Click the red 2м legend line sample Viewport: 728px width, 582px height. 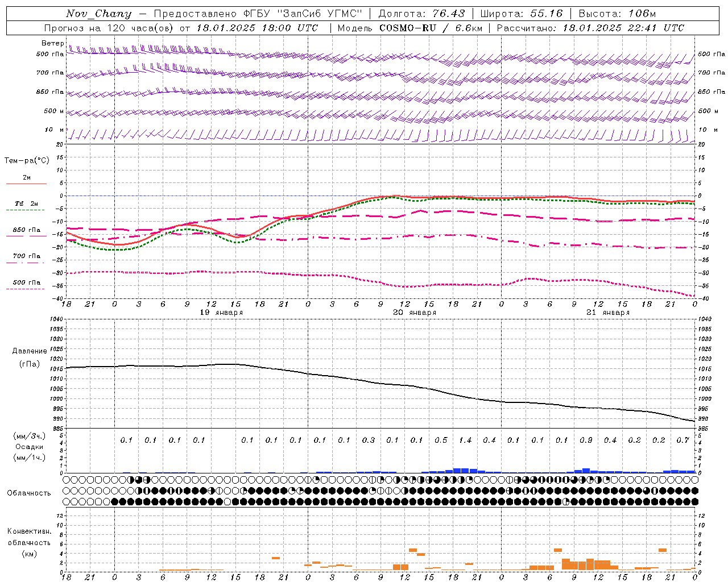point(26,184)
